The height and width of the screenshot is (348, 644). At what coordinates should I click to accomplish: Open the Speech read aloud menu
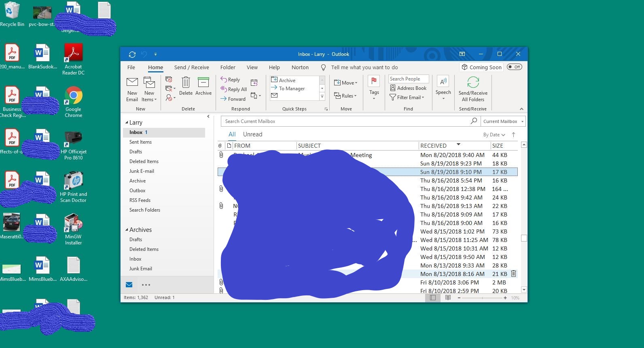[x=443, y=88]
